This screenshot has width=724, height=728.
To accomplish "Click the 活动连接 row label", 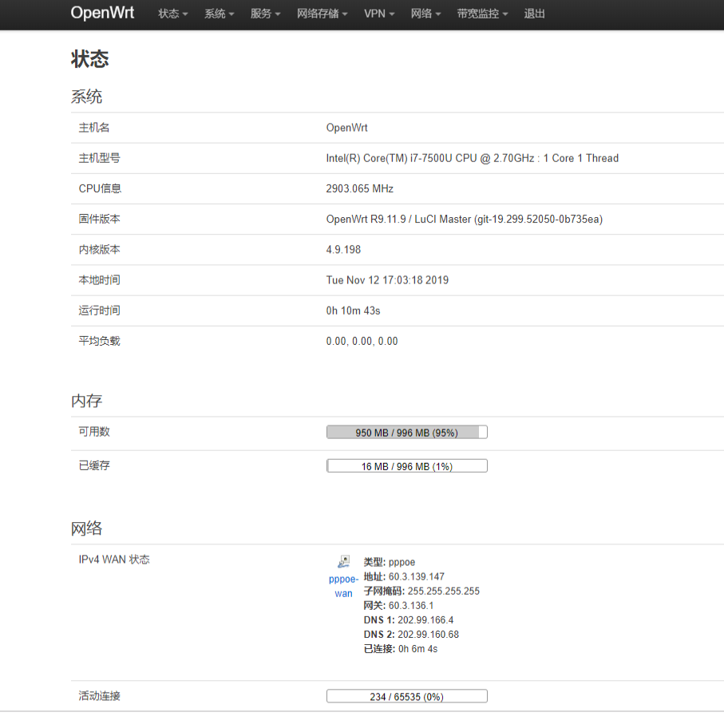I will pyautogui.click(x=99, y=695).
